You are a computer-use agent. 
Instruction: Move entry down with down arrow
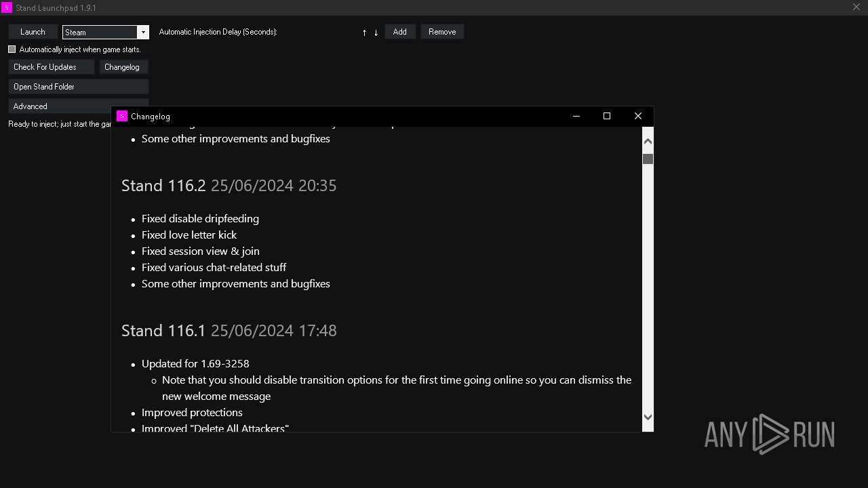pyautogui.click(x=376, y=33)
